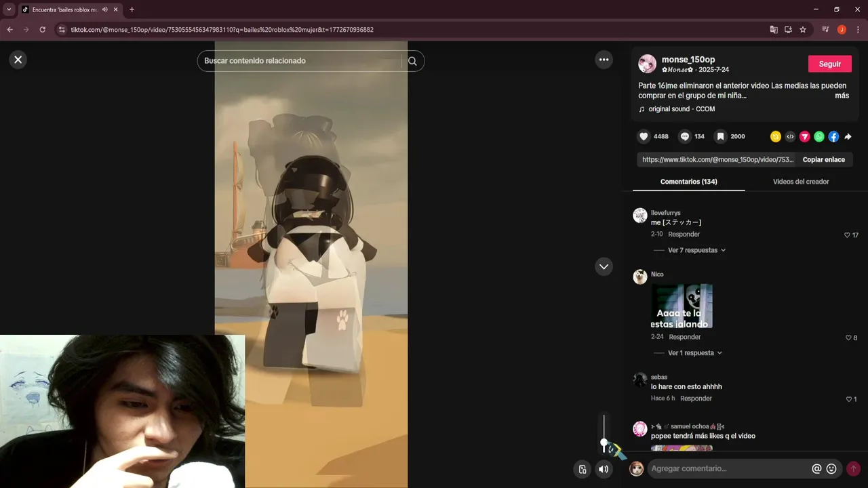Open llovefurrys commenter name
The width and height of the screenshot is (868, 488).
click(x=665, y=213)
